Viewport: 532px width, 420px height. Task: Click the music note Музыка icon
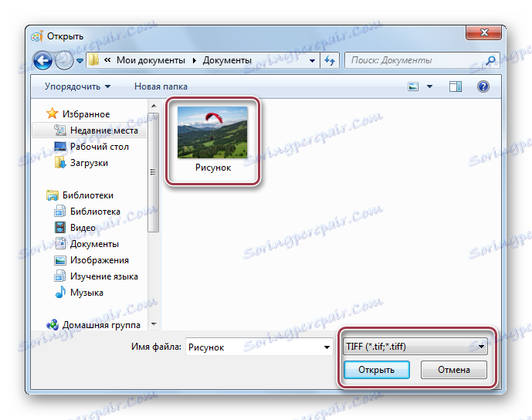tap(60, 292)
